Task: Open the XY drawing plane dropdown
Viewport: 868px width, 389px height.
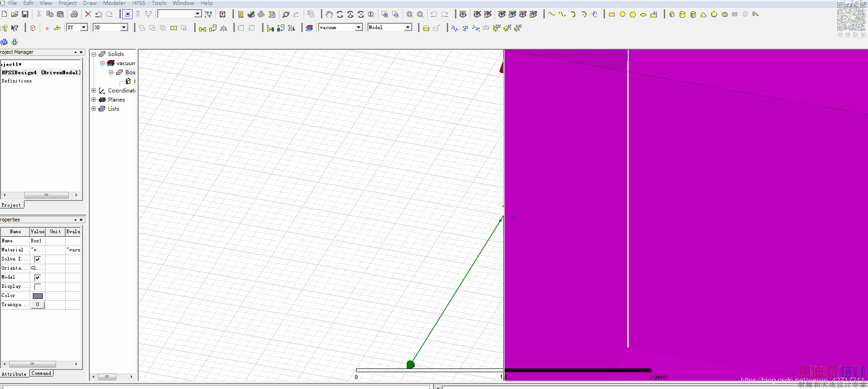Action: (84, 28)
